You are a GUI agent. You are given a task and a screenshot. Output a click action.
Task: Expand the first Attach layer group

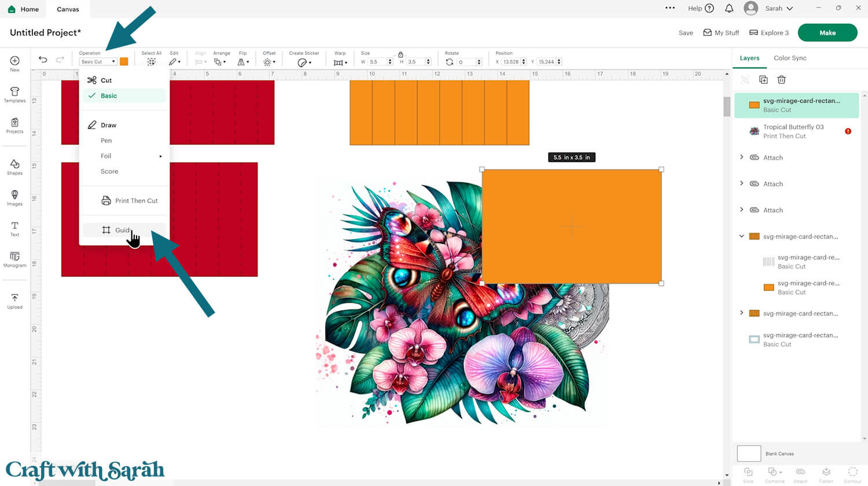pyautogui.click(x=742, y=157)
